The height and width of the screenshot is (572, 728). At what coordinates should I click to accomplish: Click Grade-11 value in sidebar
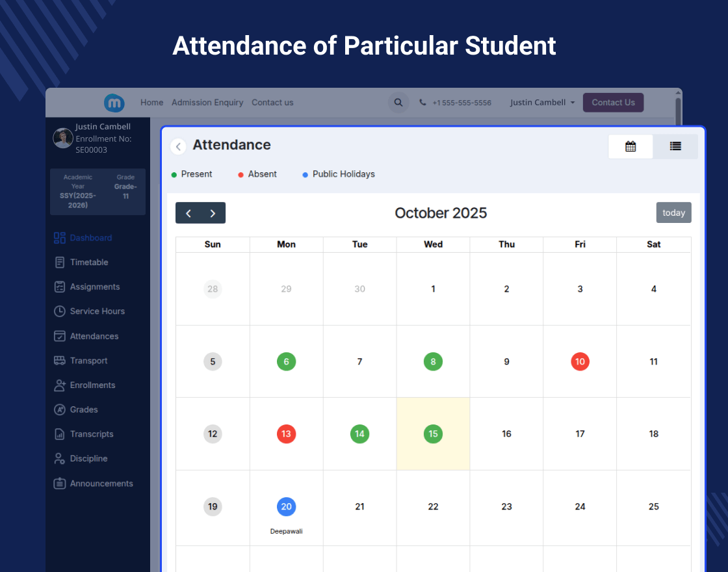(x=126, y=191)
